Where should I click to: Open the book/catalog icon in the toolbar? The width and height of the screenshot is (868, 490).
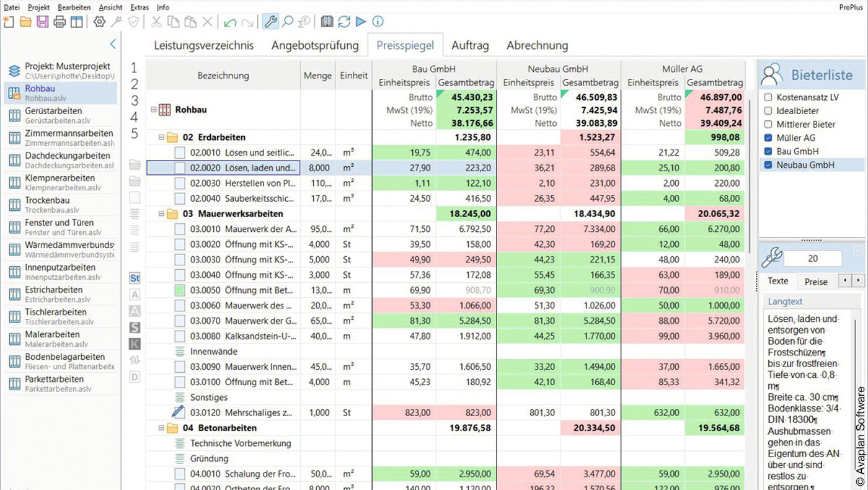[x=328, y=21]
